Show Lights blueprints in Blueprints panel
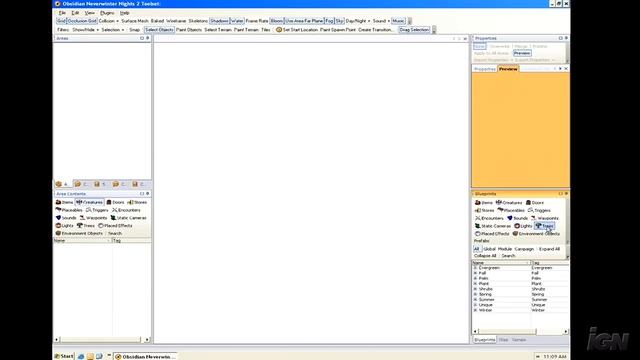640x360 pixels. 523,226
